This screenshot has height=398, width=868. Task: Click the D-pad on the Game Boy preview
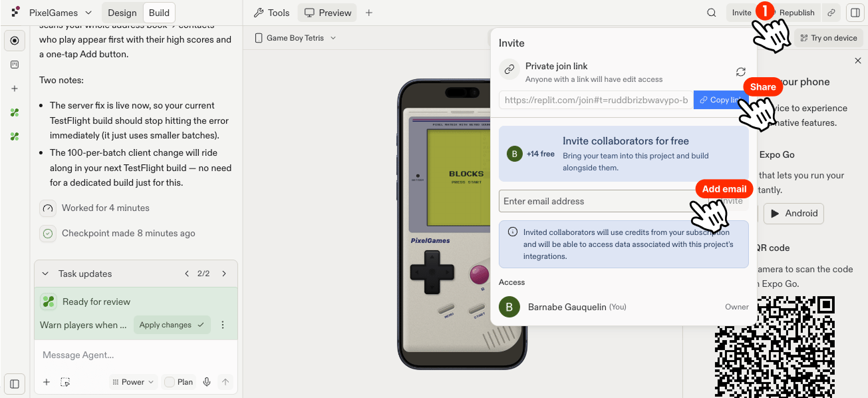point(432,273)
